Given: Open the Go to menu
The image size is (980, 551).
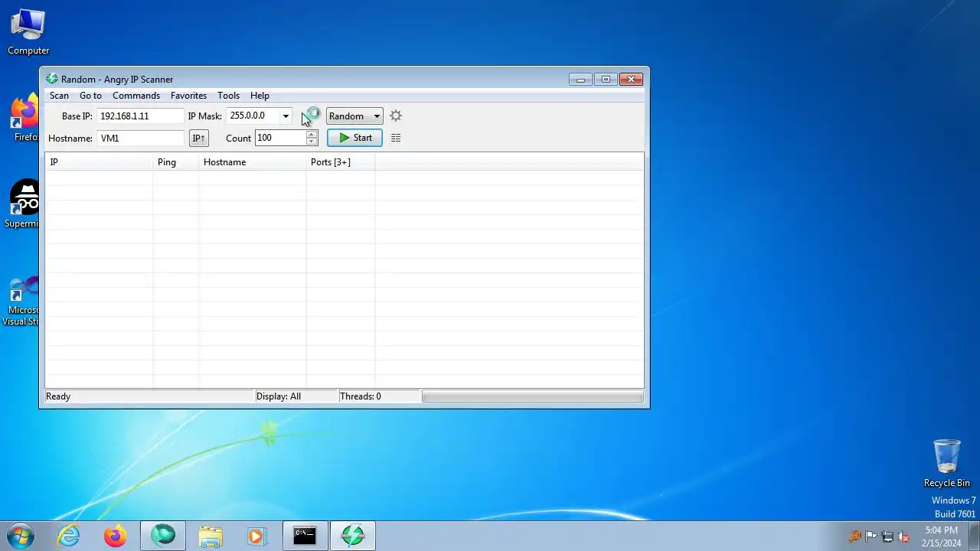Looking at the screenshot, I should point(90,96).
